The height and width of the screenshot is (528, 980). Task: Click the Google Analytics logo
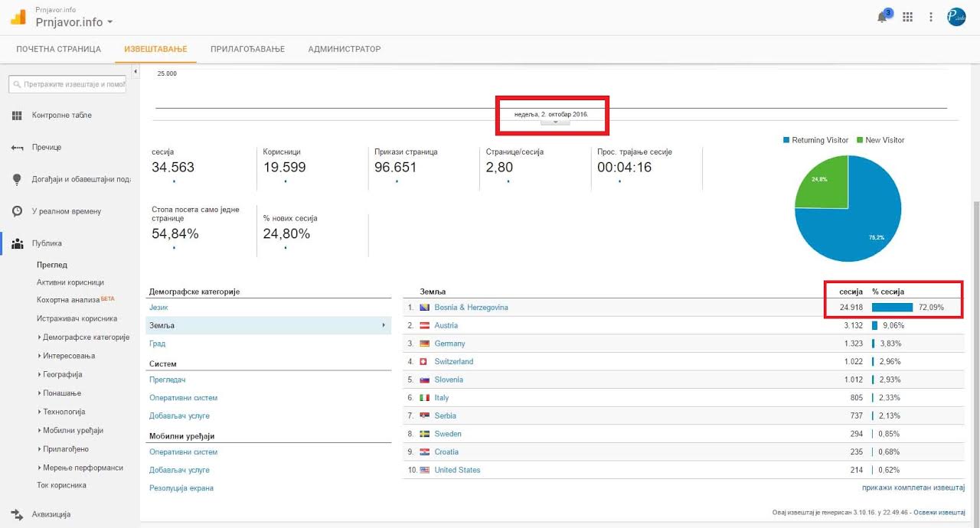(x=17, y=17)
